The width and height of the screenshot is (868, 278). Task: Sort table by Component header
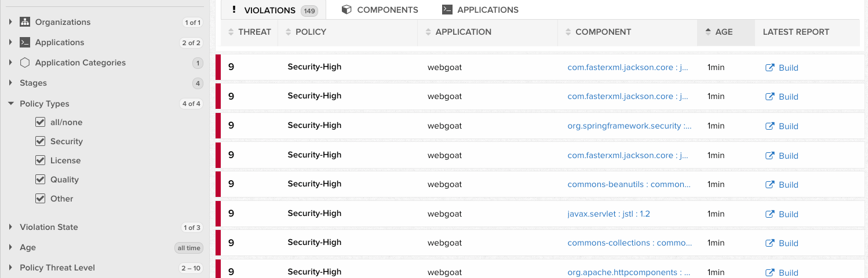628,32
